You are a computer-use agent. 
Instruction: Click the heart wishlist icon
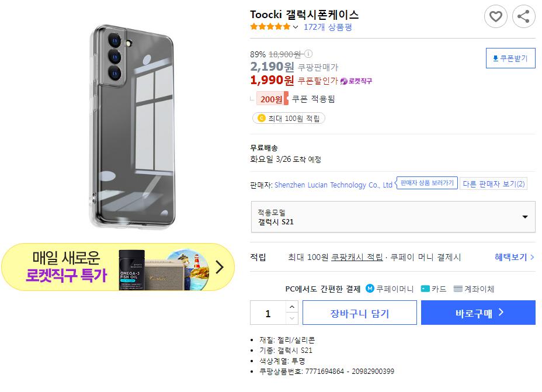(495, 16)
